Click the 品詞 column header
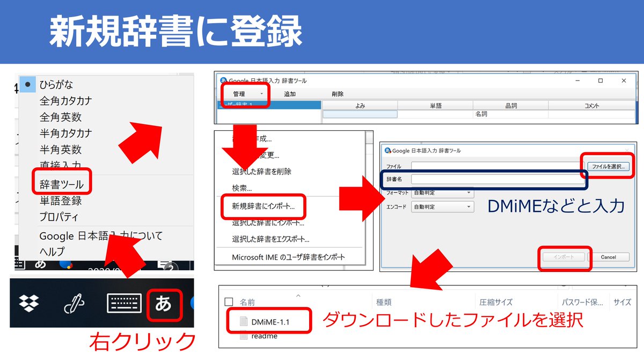The width and height of the screenshot is (644, 362). (511, 106)
